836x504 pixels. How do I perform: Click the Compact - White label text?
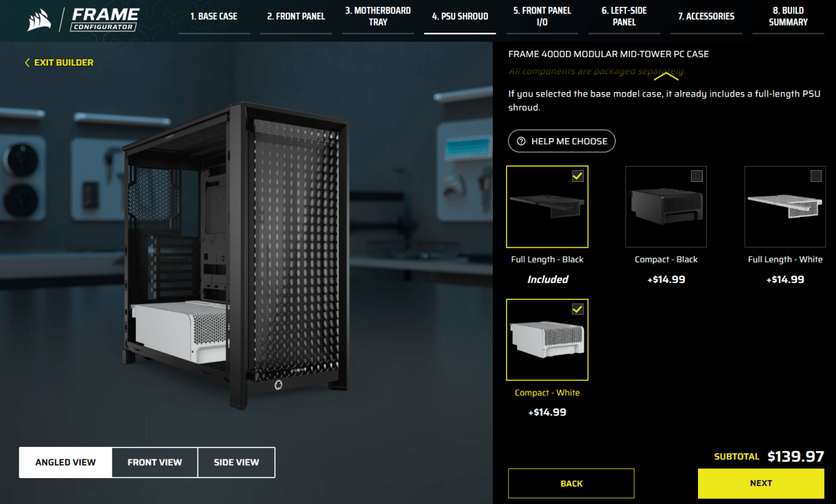click(x=547, y=392)
